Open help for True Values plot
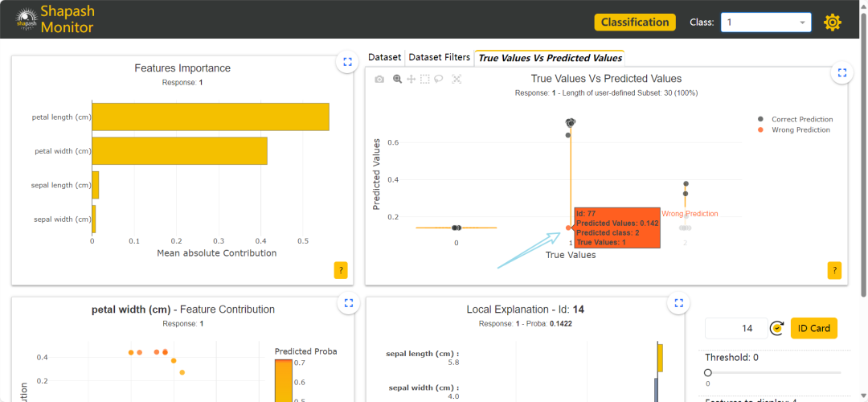The width and height of the screenshot is (868, 402). tap(834, 271)
